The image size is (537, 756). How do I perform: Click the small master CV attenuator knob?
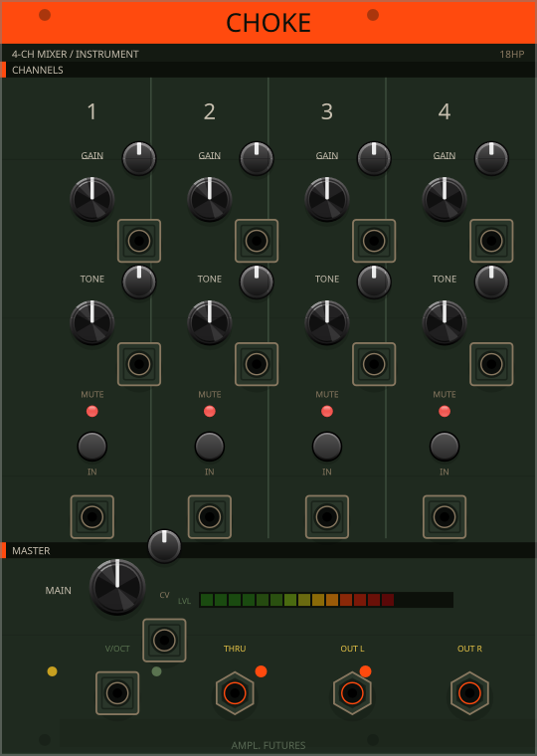point(164,546)
